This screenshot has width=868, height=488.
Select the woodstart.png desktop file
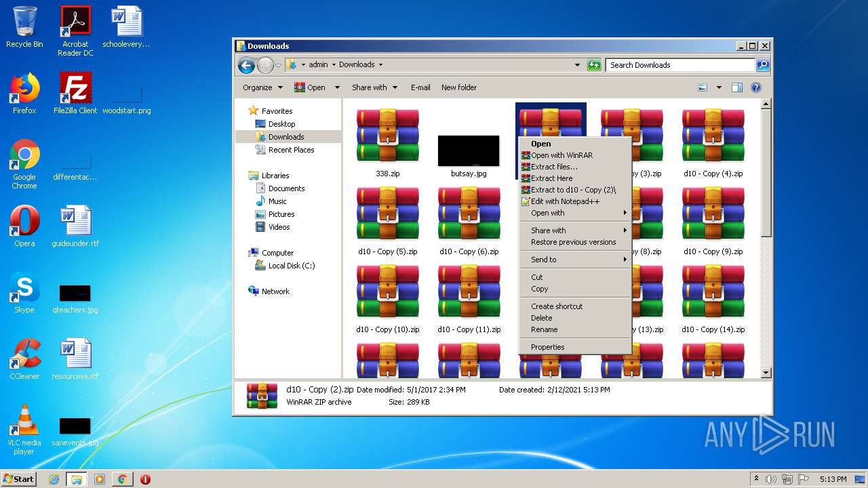127,100
